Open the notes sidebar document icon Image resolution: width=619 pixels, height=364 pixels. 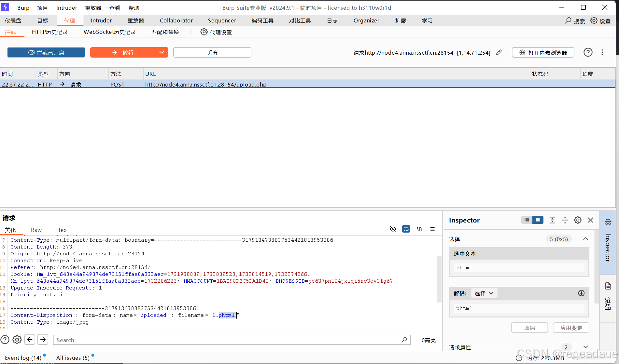tap(608, 286)
